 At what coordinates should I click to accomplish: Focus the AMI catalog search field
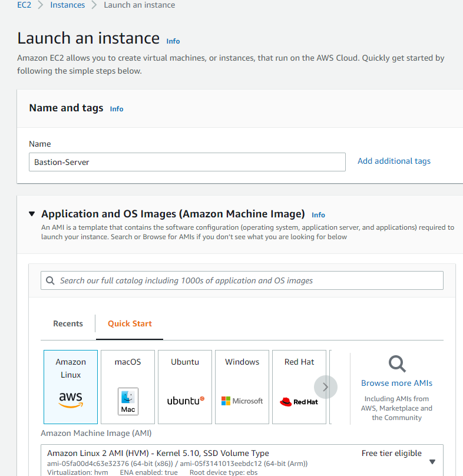coord(242,280)
